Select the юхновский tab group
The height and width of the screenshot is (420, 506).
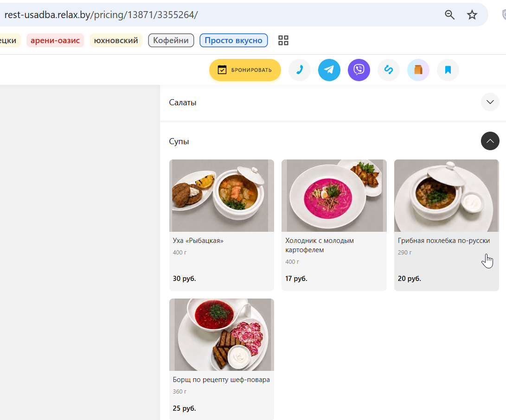[116, 40]
